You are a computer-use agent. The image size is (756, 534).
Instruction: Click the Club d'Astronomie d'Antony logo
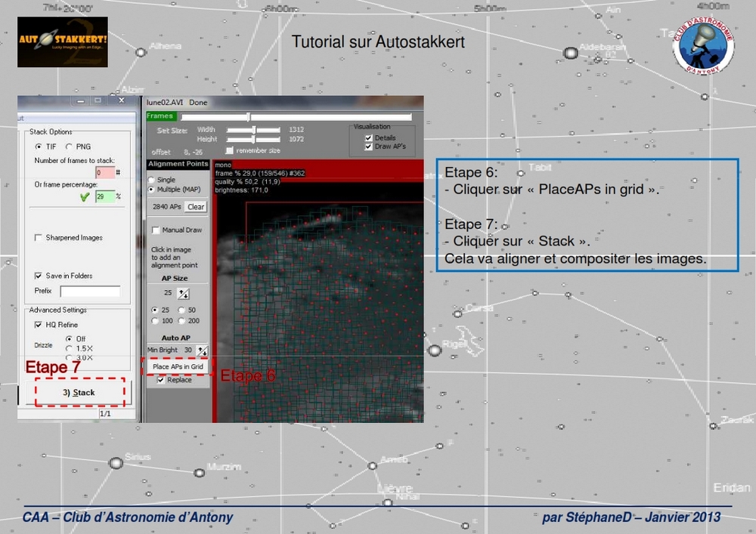point(703,46)
